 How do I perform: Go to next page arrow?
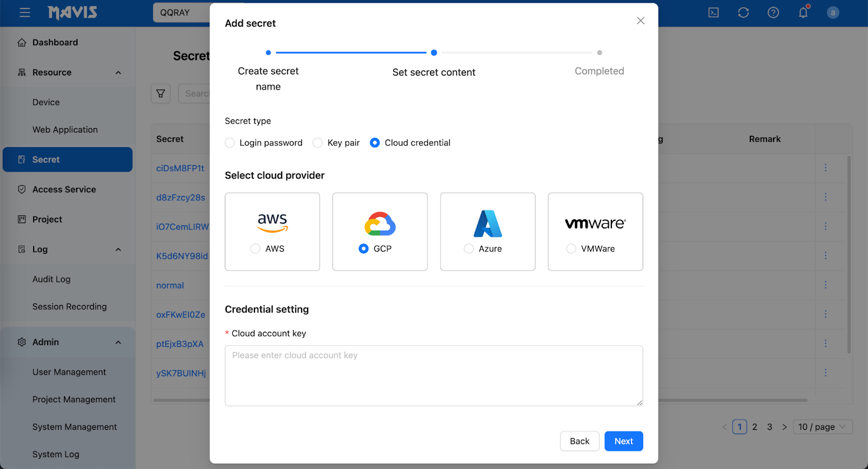point(784,427)
